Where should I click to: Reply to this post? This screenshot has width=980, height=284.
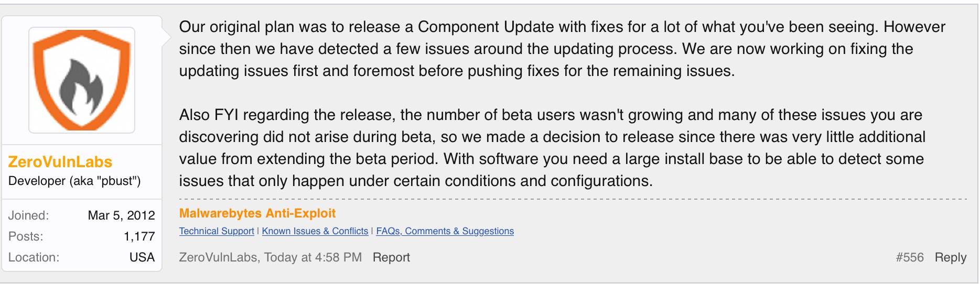(950, 257)
